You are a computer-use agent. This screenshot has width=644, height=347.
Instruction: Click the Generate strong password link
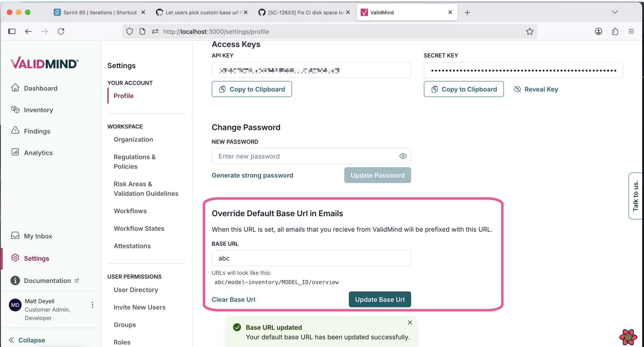click(x=252, y=175)
